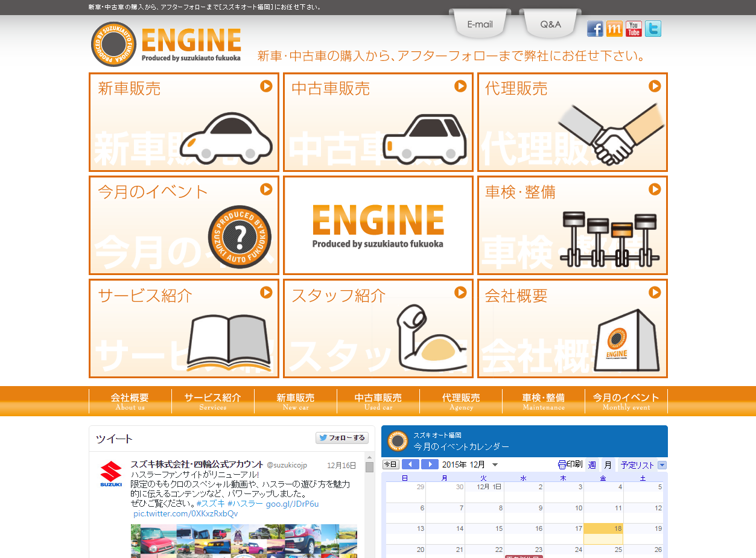
Task: Click the open book illustration
Action: coord(229,342)
